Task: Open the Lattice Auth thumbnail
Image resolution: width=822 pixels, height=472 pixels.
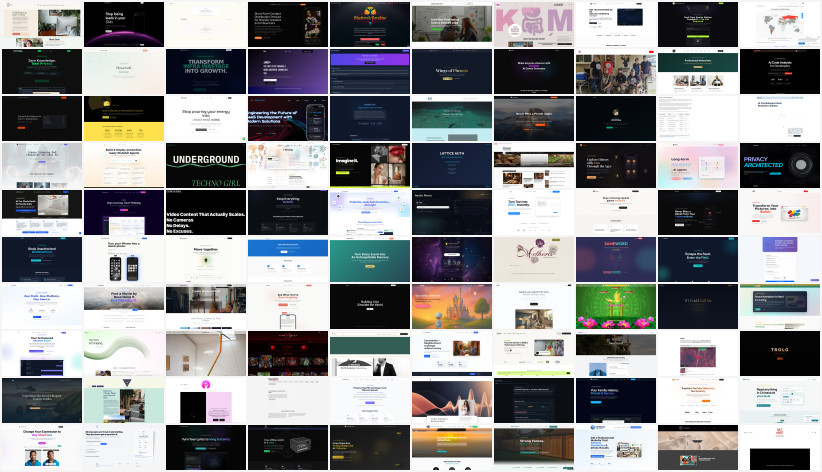Action: tap(452, 165)
